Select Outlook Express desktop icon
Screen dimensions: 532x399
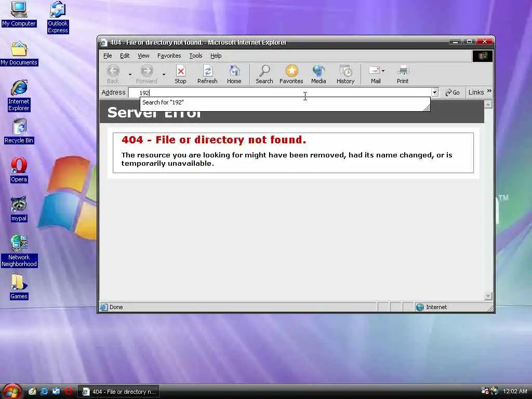[x=58, y=17]
